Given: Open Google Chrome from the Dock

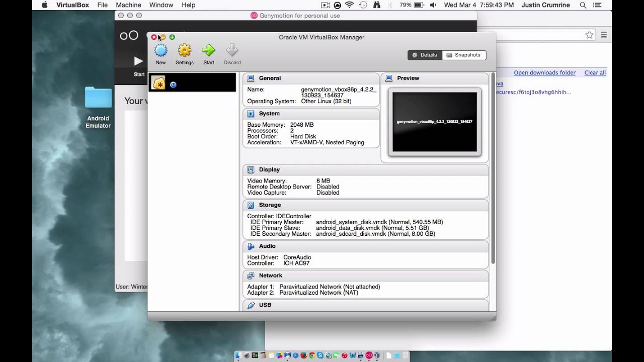Looking at the screenshot, I should 312,355.
